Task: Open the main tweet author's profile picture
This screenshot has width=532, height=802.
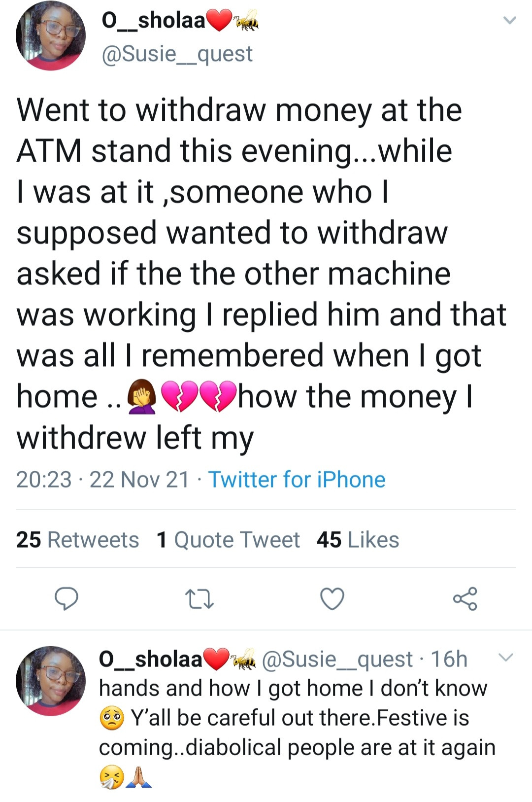Action: [50, 36]
